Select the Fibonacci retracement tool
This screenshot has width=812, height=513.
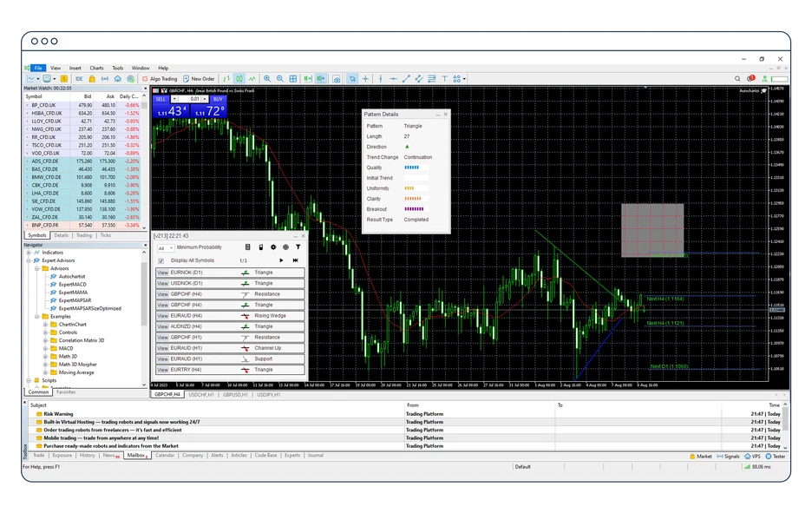click(431, 79)
